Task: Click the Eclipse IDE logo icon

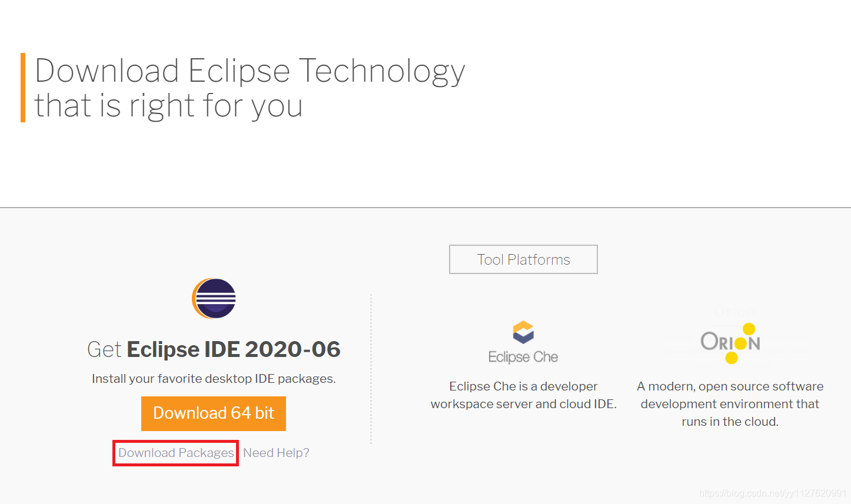Action: tap(214, 298)
